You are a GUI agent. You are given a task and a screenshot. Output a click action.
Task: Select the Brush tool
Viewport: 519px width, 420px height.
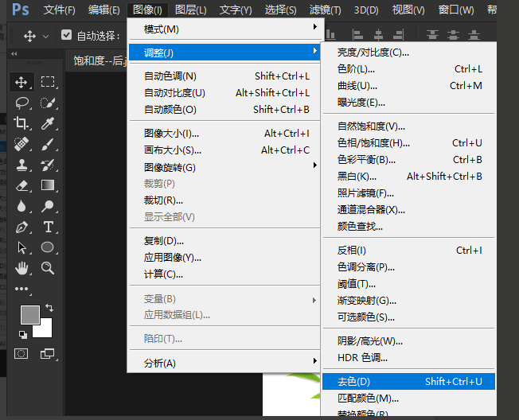tap(48, 144)
